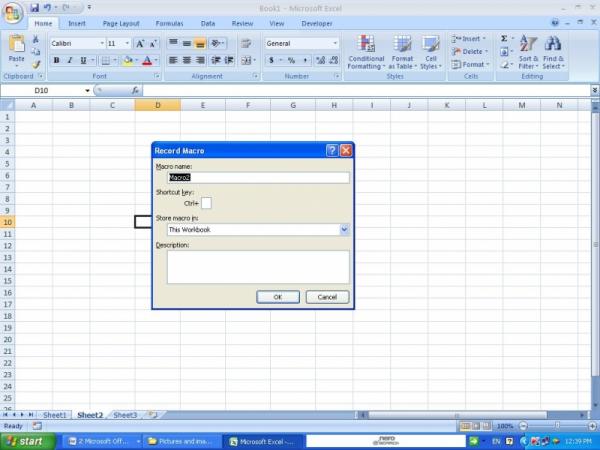Click the Description text box

coord(258,266)
